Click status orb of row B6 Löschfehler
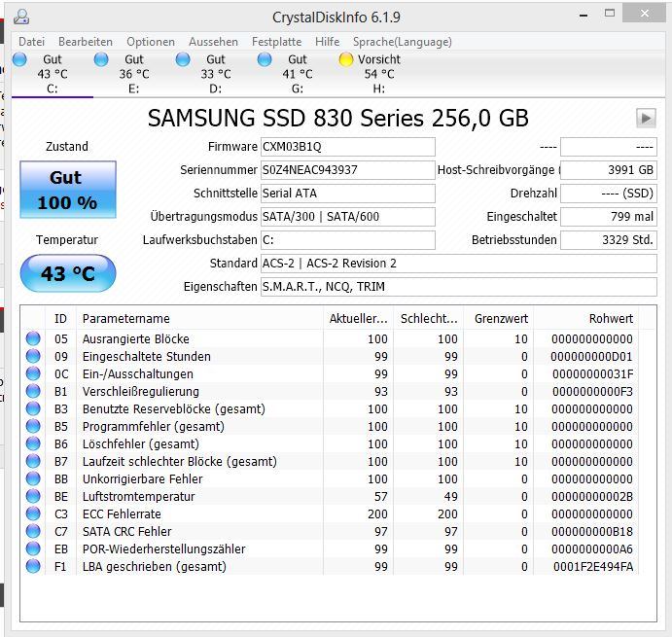 click(33, 443)
